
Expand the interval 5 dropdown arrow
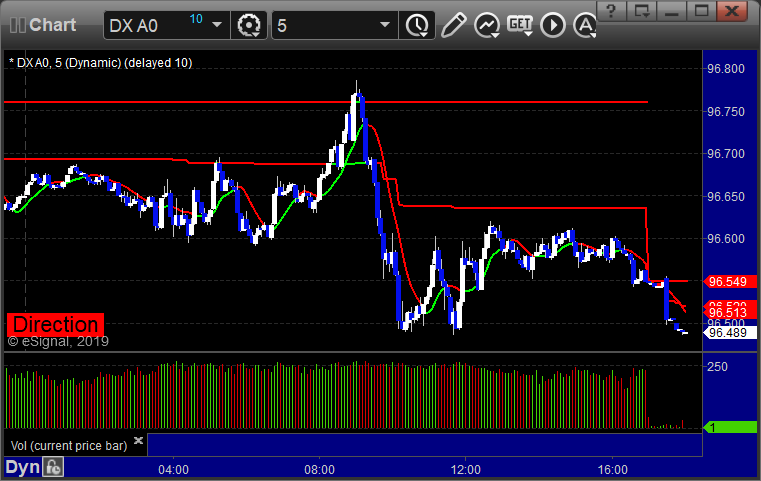[x=385, y=25]
